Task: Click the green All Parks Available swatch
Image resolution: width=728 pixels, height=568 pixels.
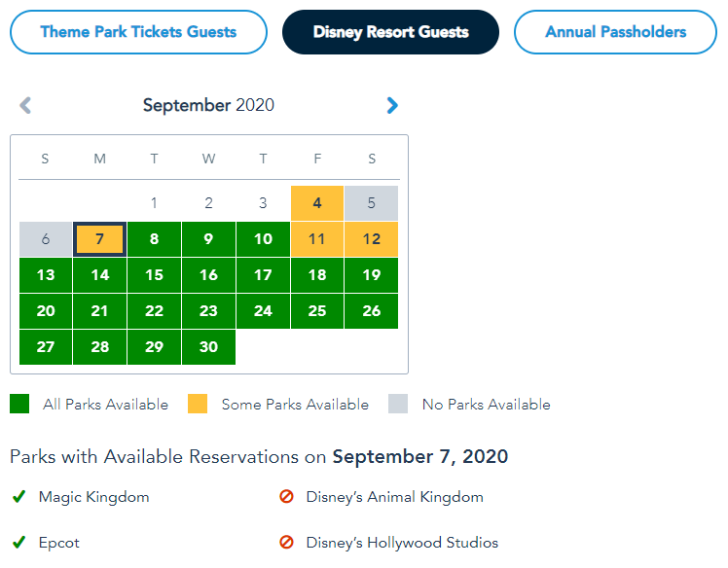Action: coord(19,404)
